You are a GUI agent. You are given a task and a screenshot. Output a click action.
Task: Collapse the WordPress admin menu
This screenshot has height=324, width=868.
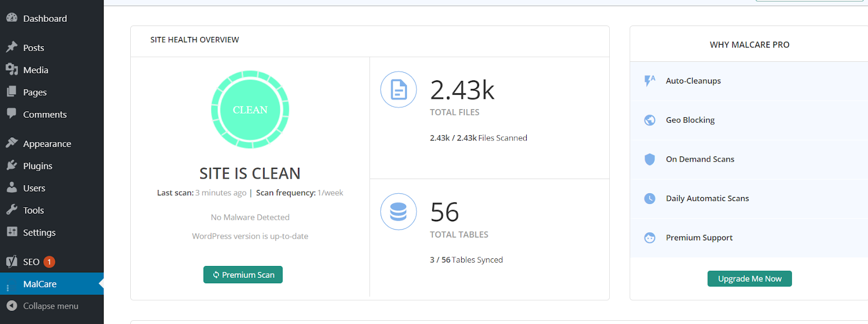[x=50, y=306]
